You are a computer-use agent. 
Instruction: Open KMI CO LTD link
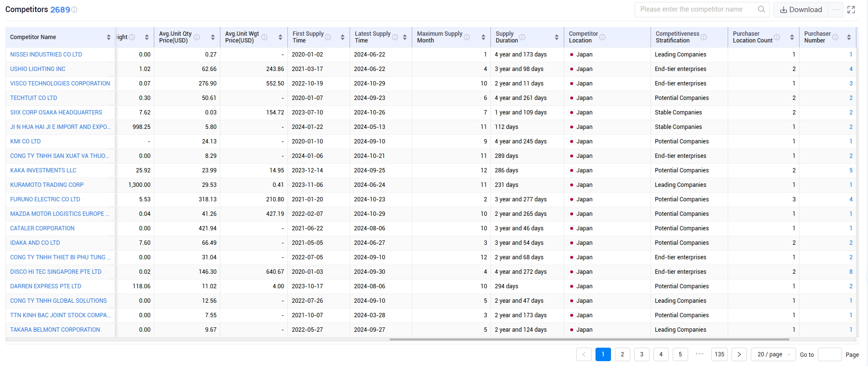(x=26, y=141)
